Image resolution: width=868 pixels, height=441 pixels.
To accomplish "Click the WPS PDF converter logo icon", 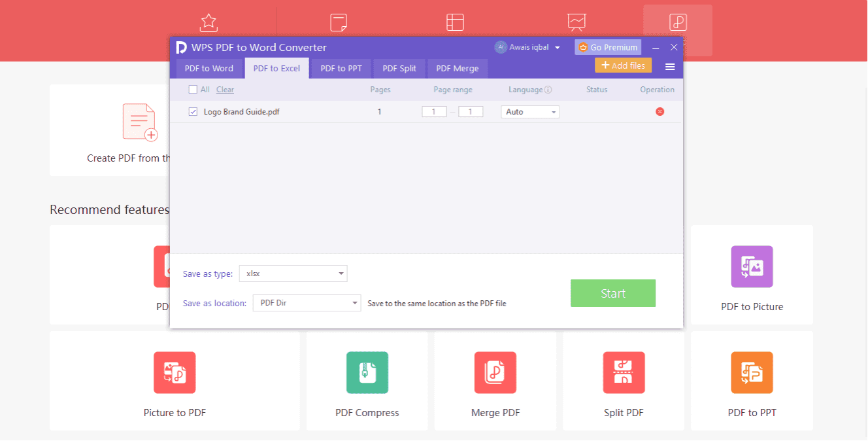I will [181, 47].
